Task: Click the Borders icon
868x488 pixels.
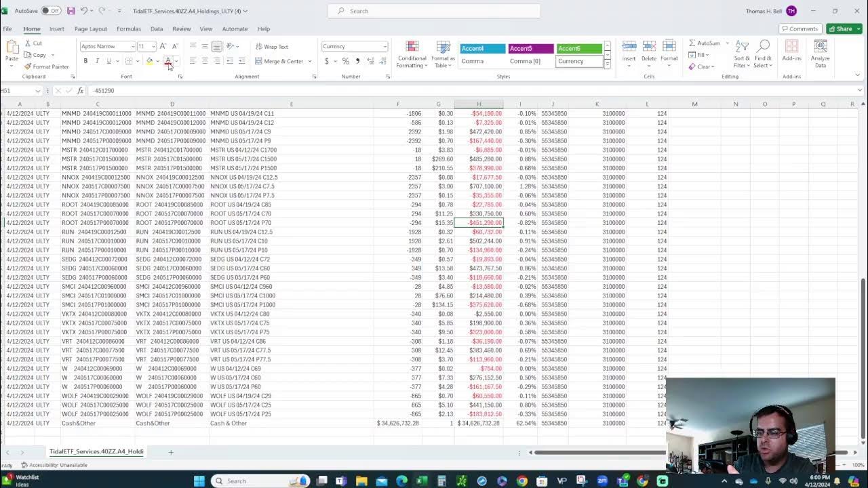Action: 129,61
